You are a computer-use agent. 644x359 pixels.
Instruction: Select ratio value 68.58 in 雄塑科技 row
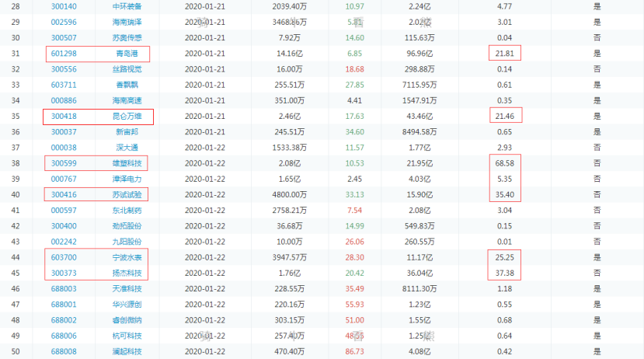[x=504, y=163]
